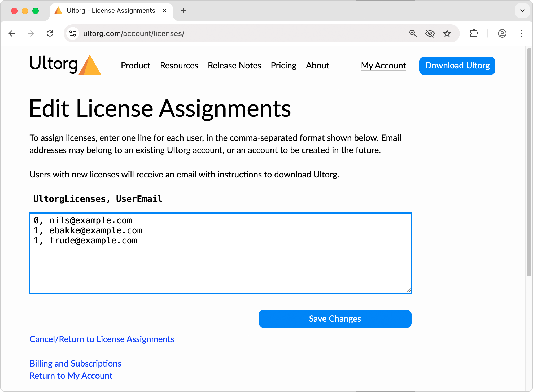
Task: Open the zoom/search magnifier in the toolbar
Action: [413, 33]
